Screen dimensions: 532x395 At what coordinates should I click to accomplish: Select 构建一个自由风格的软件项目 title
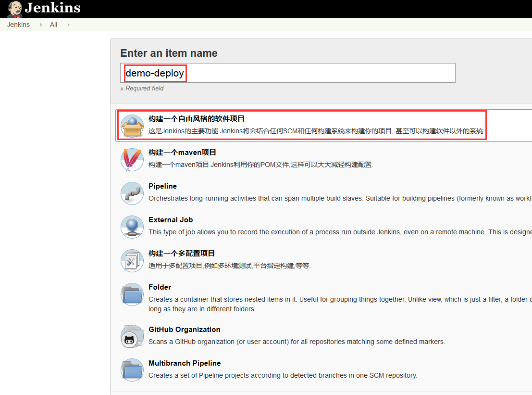pyautogui.click(x=197, y=118)
